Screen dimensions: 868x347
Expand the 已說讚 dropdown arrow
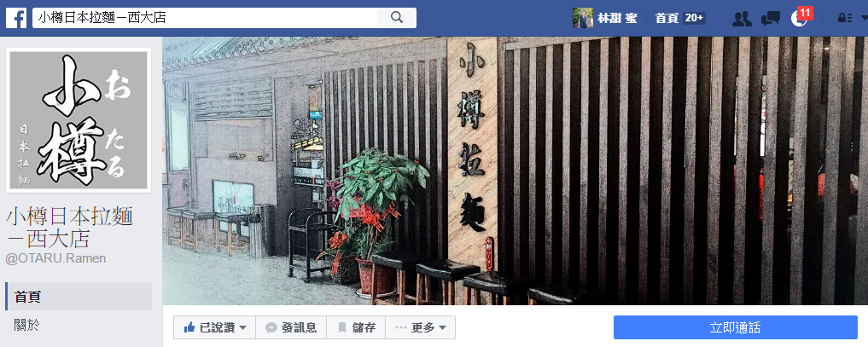(243, 327)
